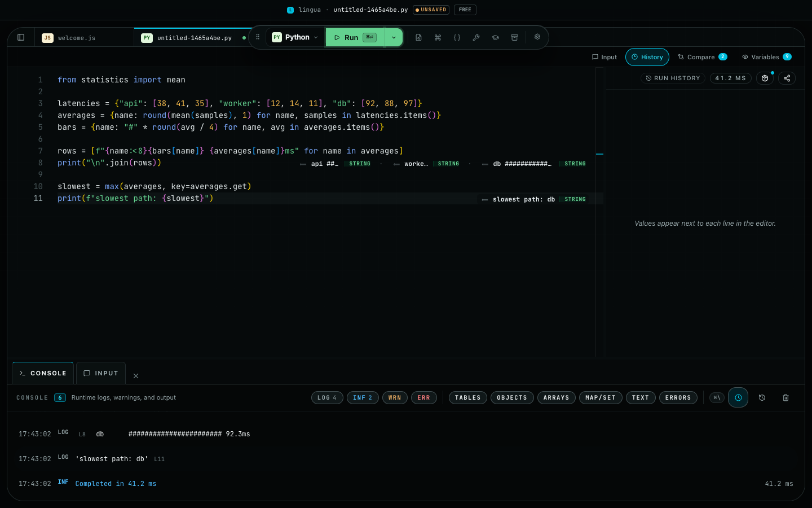
Task: Click the share icon in history panel
Action: [787, 78]
